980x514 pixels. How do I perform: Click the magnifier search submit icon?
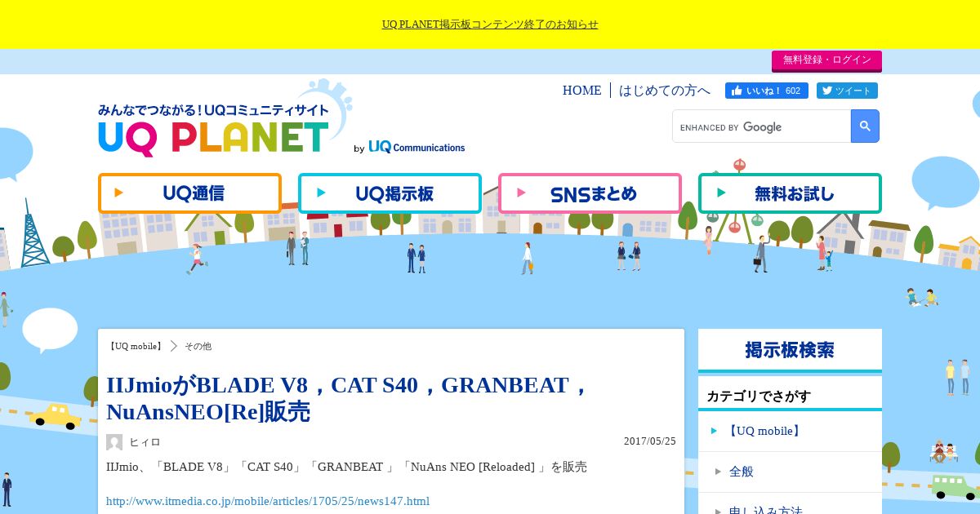(x=865, y=126)
